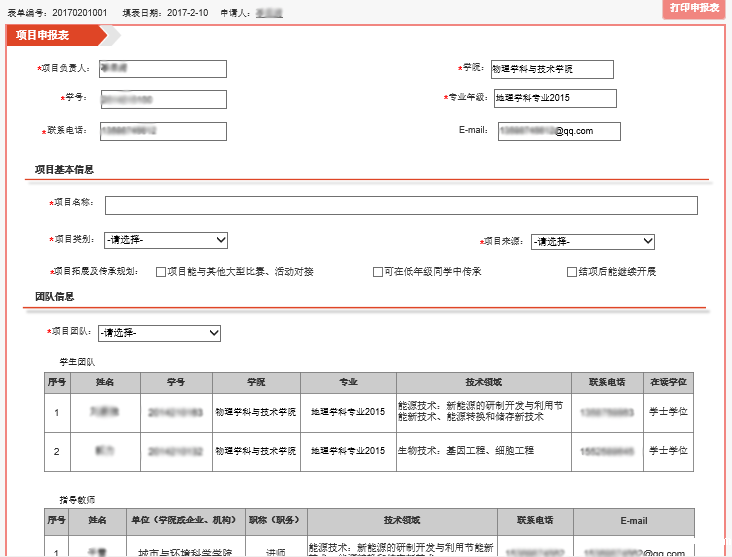The image size is (732, 557).
Task: Open the 项目类别 dropdown
Action: click(165, 241)
